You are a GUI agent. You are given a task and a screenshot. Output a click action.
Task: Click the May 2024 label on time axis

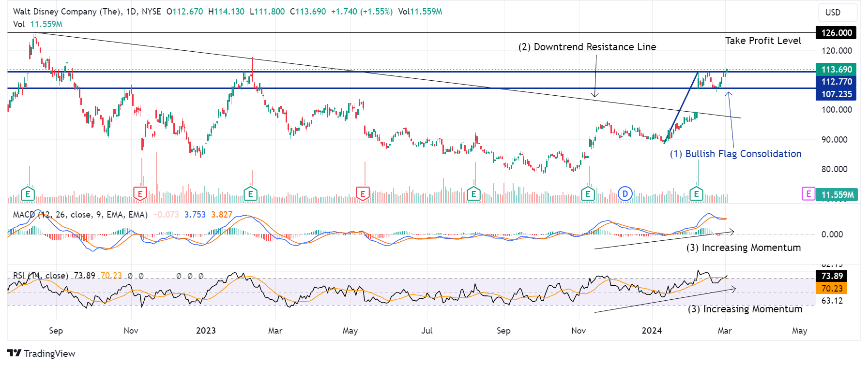click(x=799, y=331)
